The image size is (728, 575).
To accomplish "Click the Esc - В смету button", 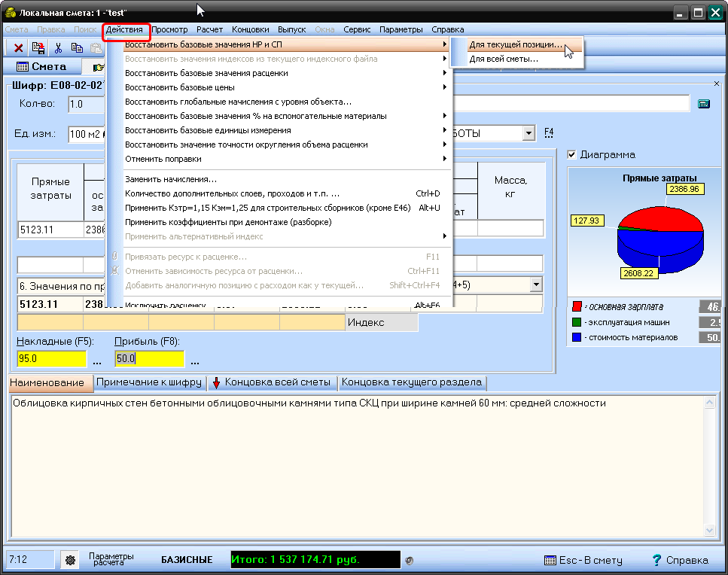I will pyautogui.click(x=583, y=560).
